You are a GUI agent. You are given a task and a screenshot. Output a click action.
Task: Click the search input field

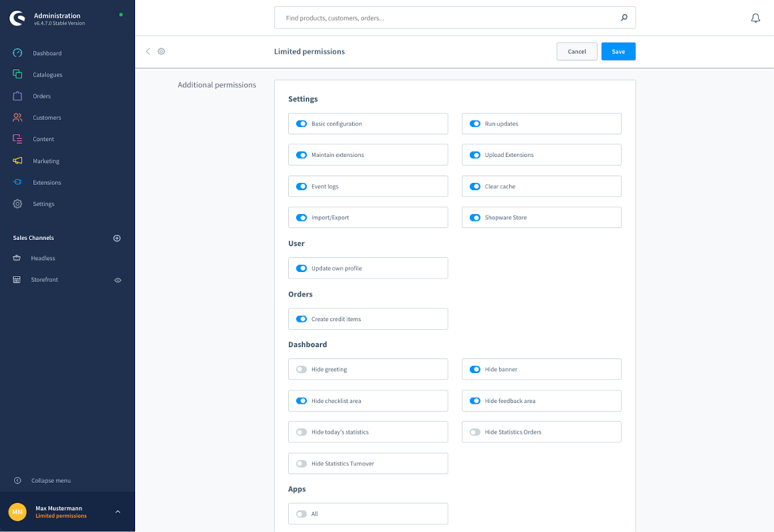click(x=455, y=18)
